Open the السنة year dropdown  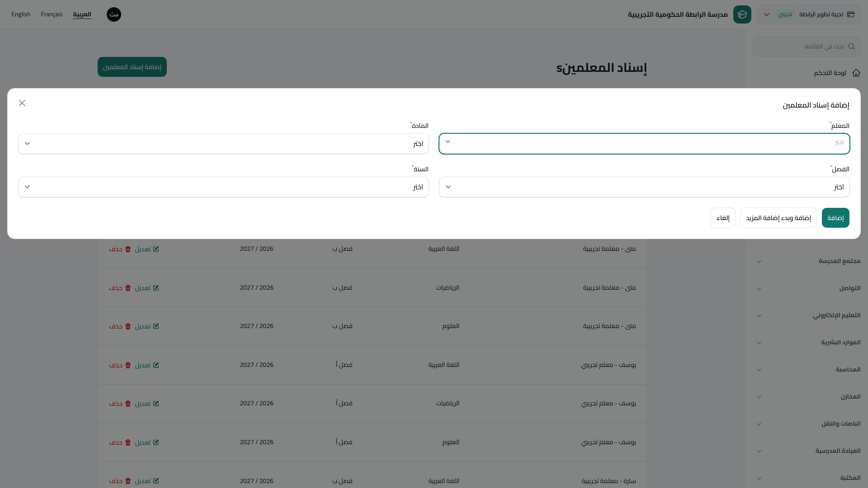click(223, 187)
